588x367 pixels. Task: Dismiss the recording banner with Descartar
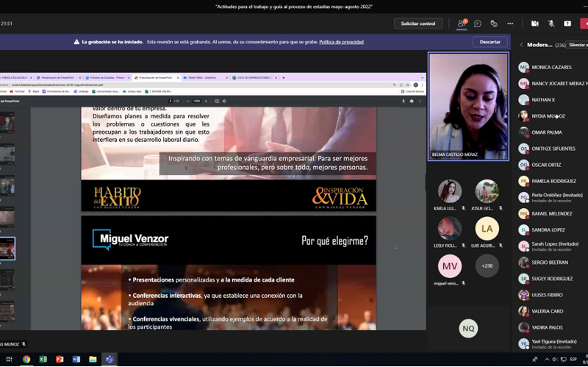tap(490, 42)
